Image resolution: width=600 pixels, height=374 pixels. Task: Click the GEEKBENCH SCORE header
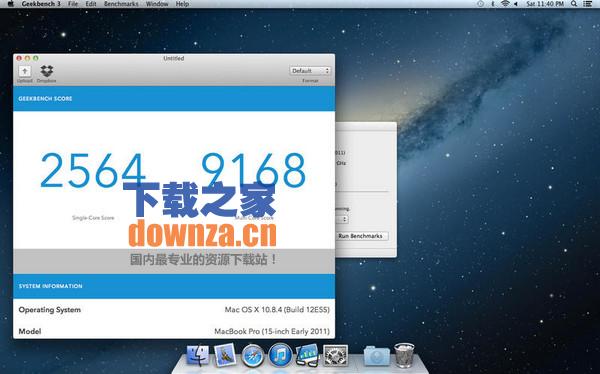pos(45,99)
